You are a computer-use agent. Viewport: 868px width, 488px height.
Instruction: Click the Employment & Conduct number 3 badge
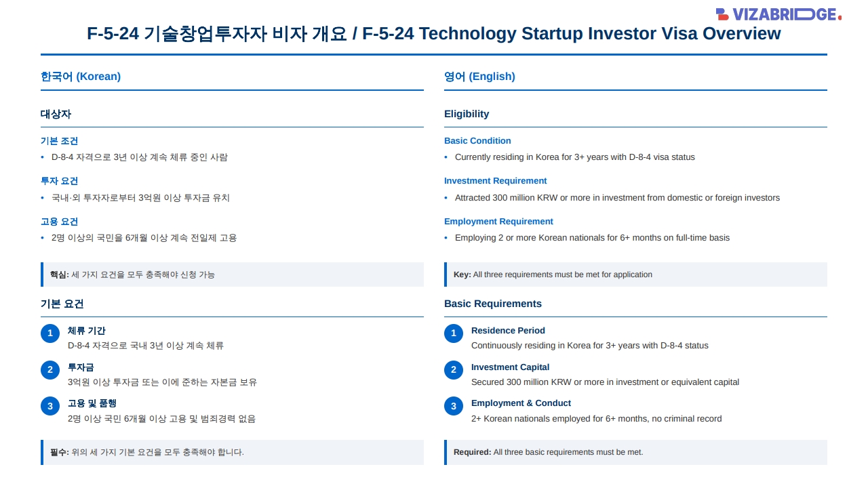[454, 407]
